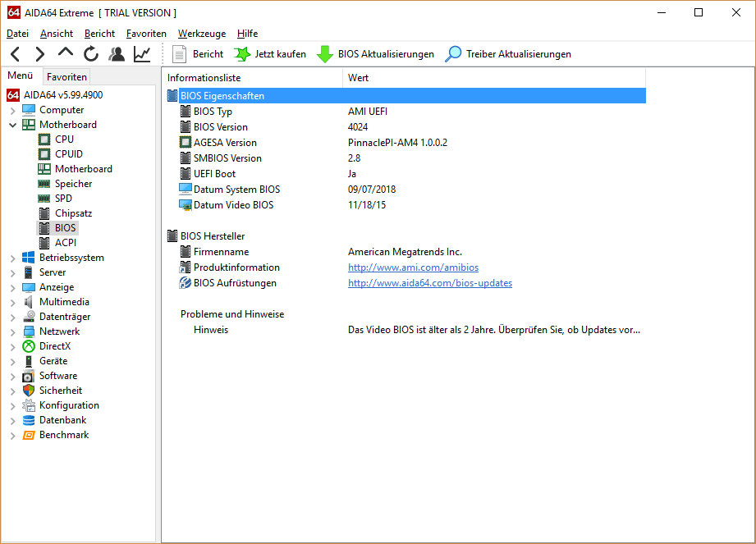Select the UEFI Boot row
This screenshot has width=756, height=544.
click(405, 174)
